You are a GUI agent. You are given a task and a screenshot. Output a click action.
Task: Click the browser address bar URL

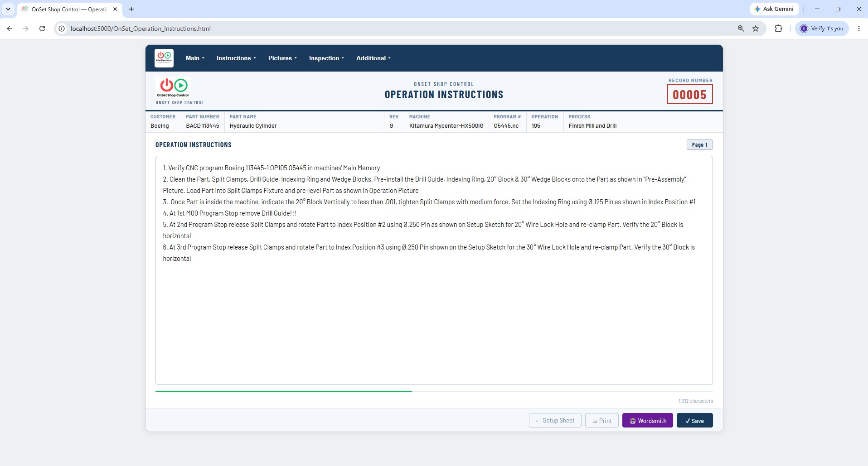pyautogui.click(x=141, y=29)
